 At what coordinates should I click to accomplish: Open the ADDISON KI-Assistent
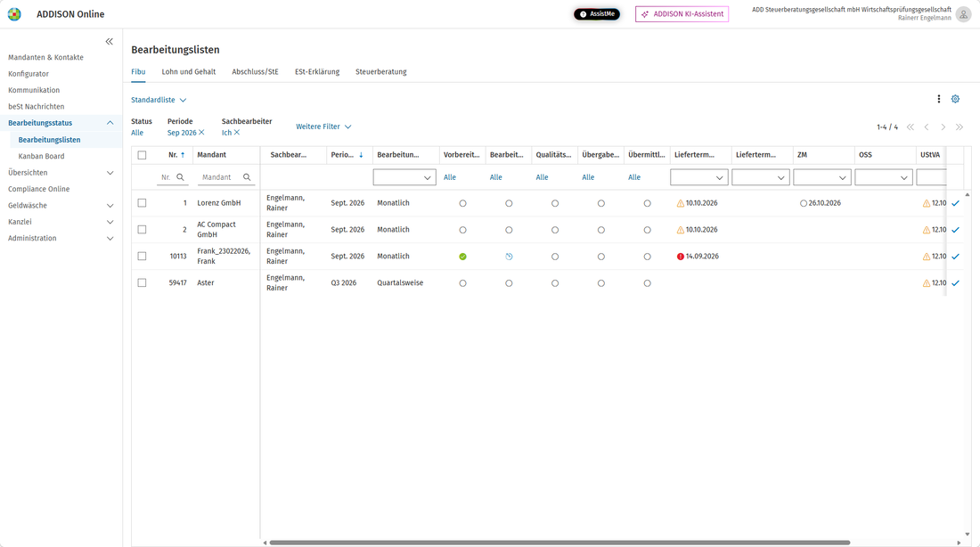click(x=682, y=13)
